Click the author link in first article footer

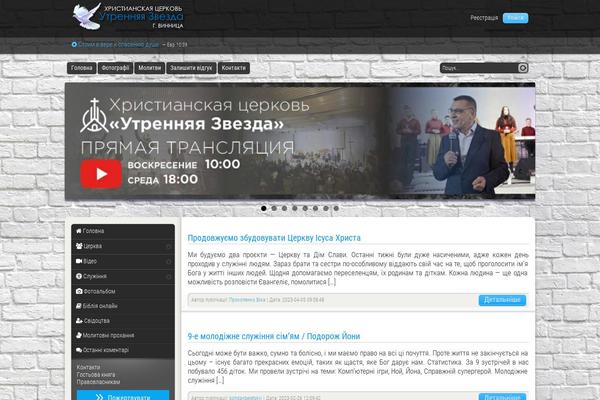click(x=247, y=300)
